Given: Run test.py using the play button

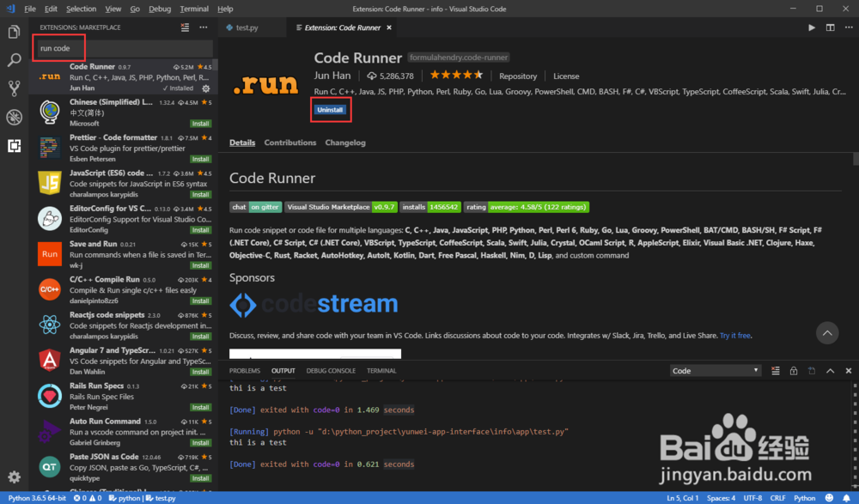Looking at the screenshot, I should (811, 27).
